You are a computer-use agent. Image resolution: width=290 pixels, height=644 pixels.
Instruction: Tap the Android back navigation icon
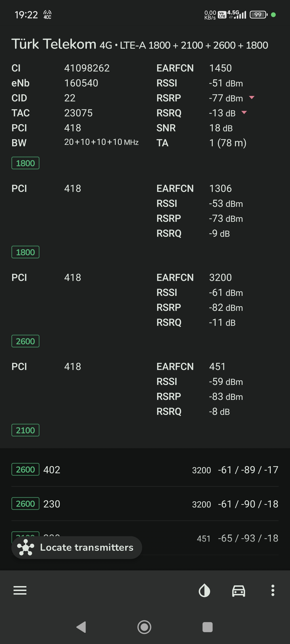[81, 627]
